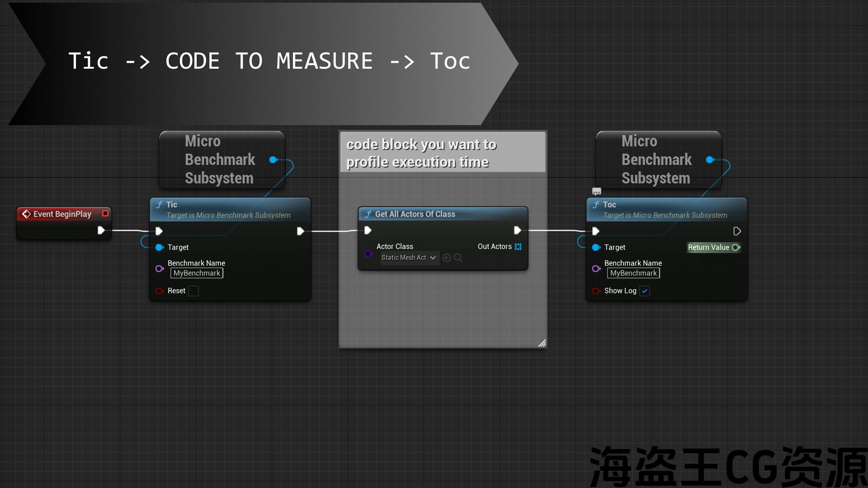
Task: Select the Get All Actors Of Class title
Action: 415,214
